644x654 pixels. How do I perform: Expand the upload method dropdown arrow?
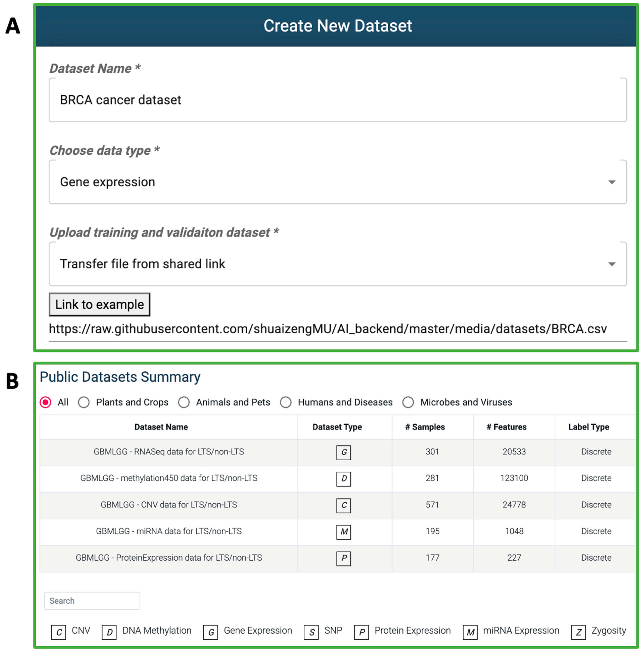(x=612, y=264)
